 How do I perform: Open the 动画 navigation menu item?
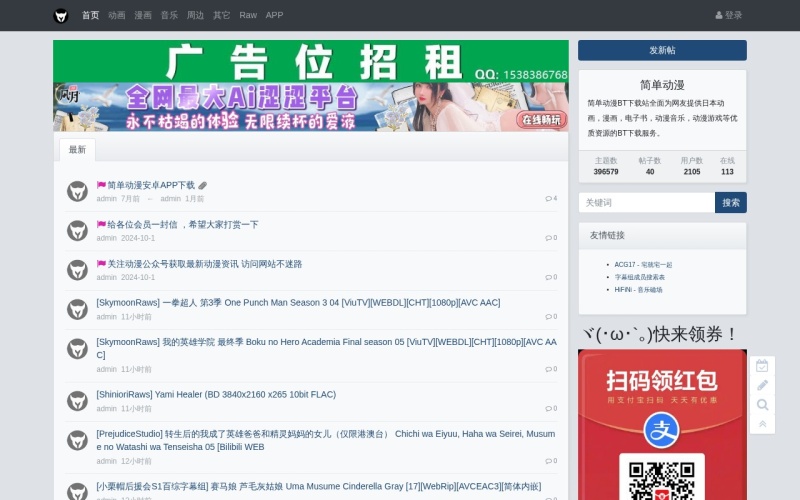(x=117, y=15)
